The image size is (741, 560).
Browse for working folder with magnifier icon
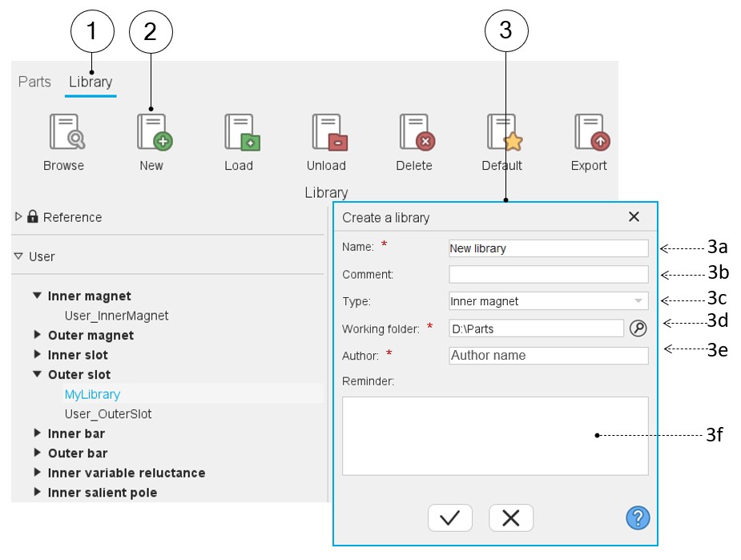[x=638, y=328]
